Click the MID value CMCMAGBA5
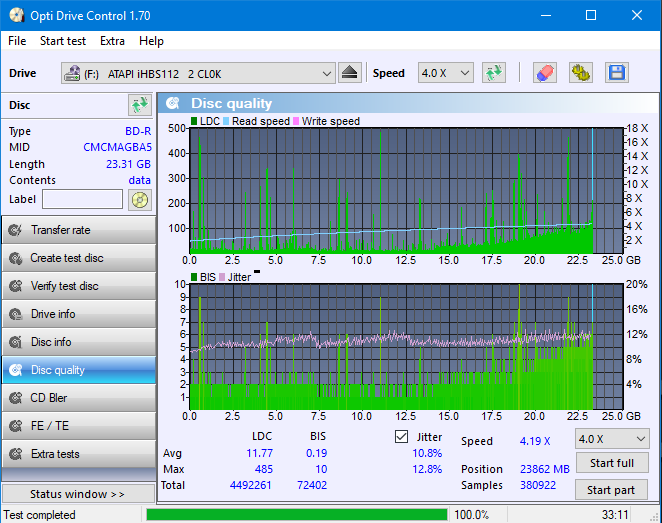Screen dimensions: 662x523 pyautogui.click(x=117, y=147)
